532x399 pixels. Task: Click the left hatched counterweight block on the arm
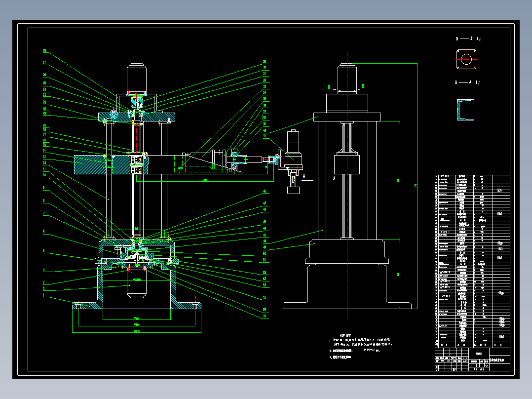[x=90, y=165]
